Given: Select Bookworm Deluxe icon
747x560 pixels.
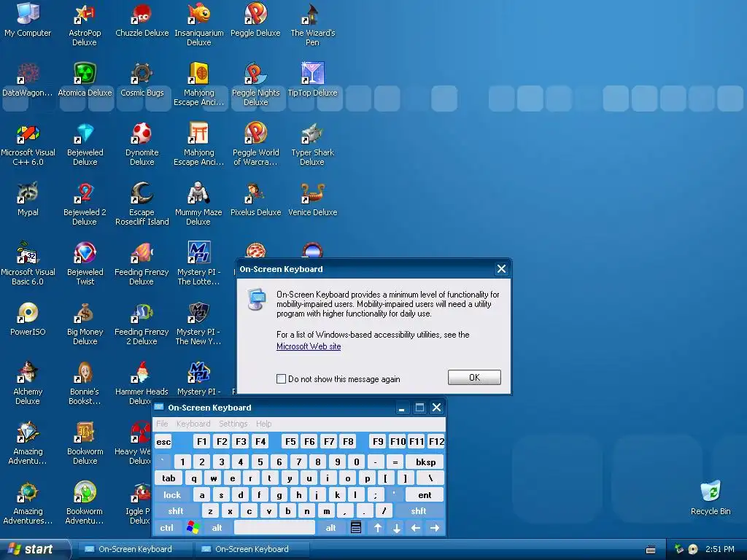Looking at the screenshot, I should pos(85,444).
